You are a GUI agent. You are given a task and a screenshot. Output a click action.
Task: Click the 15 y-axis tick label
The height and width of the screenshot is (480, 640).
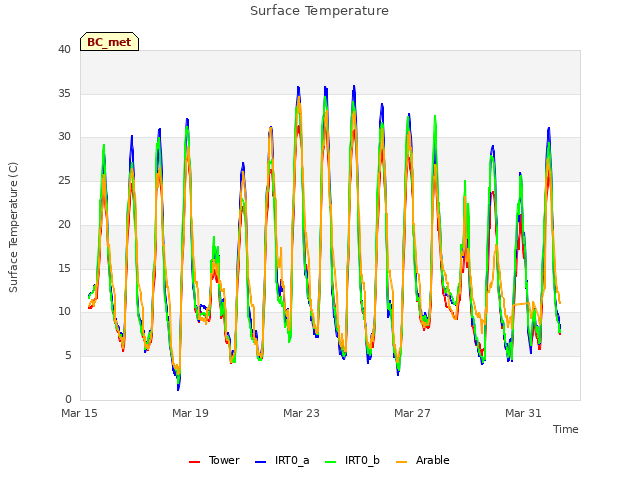point(64,268)
